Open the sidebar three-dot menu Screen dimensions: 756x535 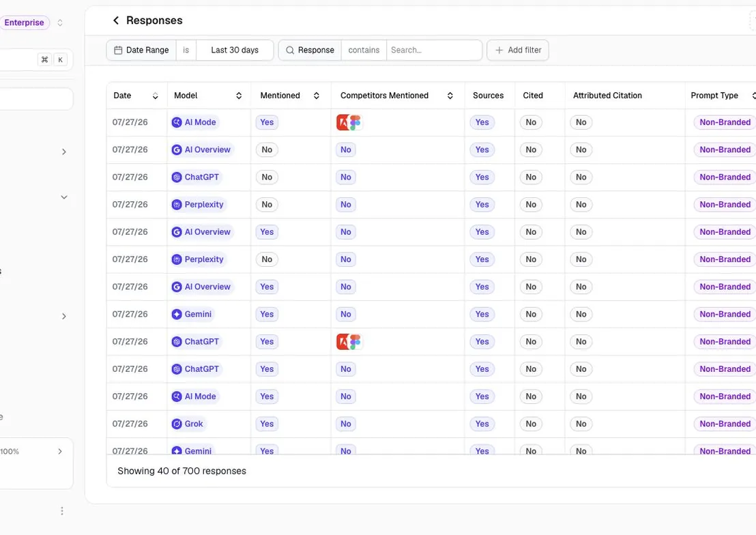(61, 511)
